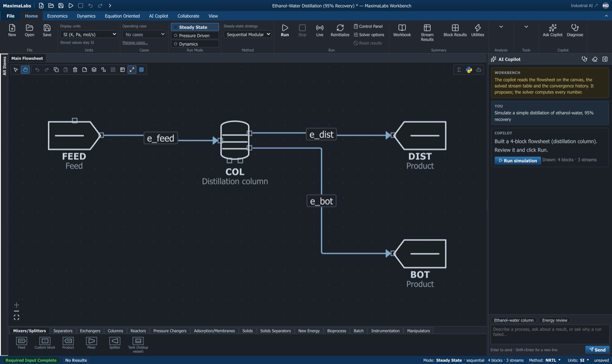The width and height of the screenshot is (612, 364).
Task: Select Pressure Driven run mode
Action: 195,35
